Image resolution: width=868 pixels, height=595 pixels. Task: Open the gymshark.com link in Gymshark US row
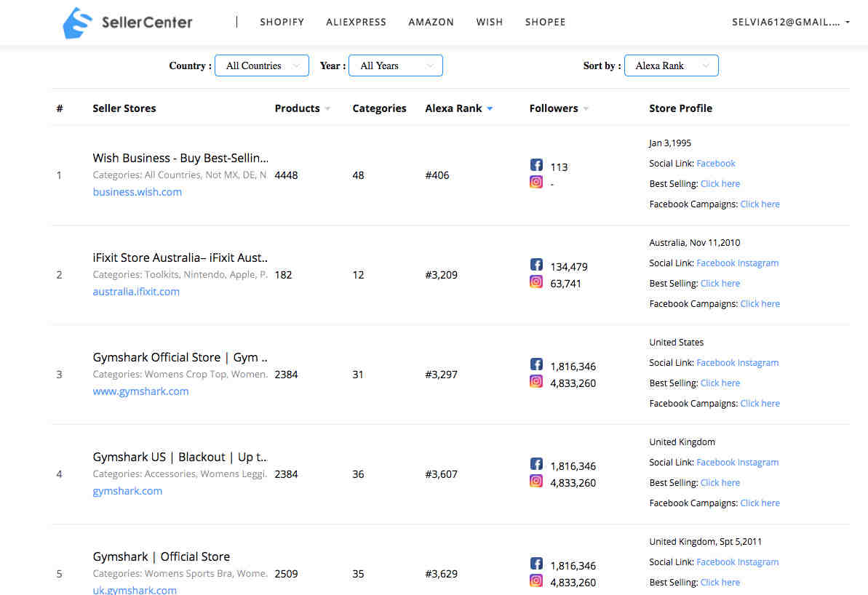[127, 491]
